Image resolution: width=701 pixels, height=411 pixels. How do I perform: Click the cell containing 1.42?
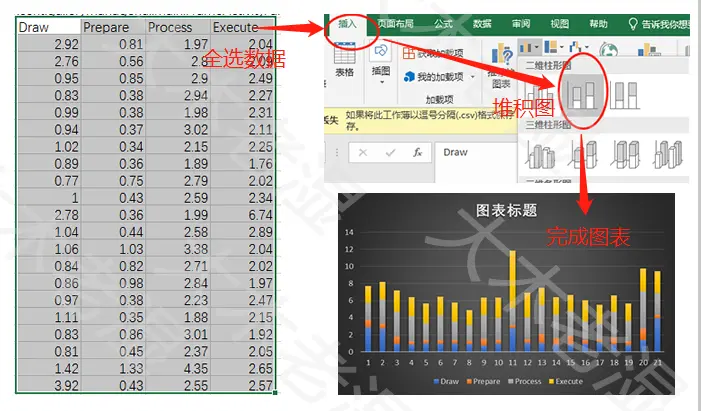[49, 369]
